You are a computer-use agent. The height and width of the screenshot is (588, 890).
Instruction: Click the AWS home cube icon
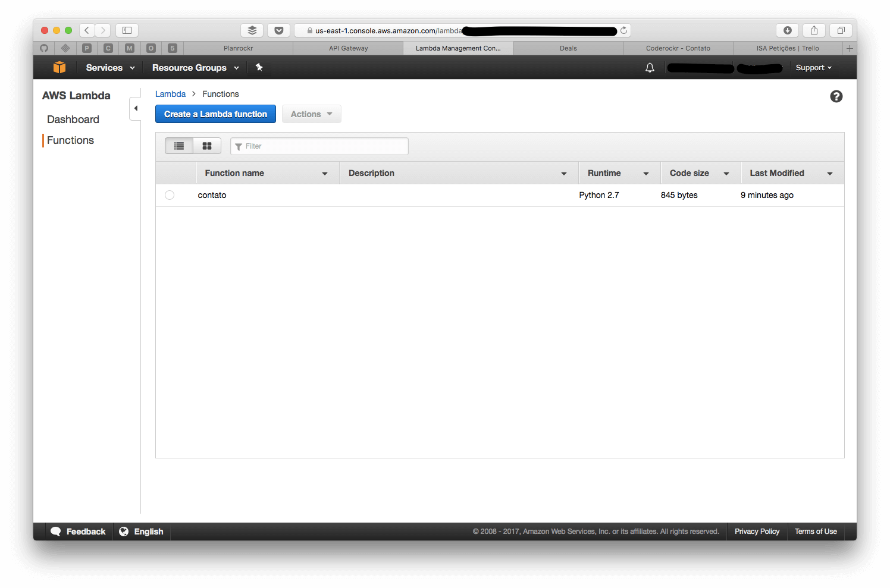click(x=59, y=67)
